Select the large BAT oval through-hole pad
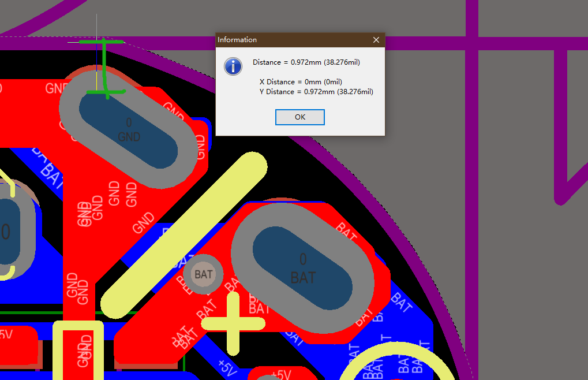Image resolution: width=588 pixels, height=380 pixels. [x=302, y=268]
